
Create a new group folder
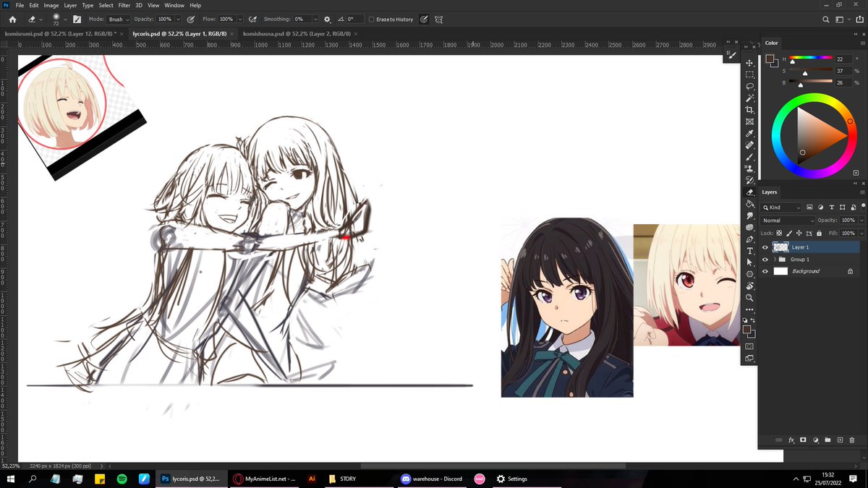[x=827, y=440]
